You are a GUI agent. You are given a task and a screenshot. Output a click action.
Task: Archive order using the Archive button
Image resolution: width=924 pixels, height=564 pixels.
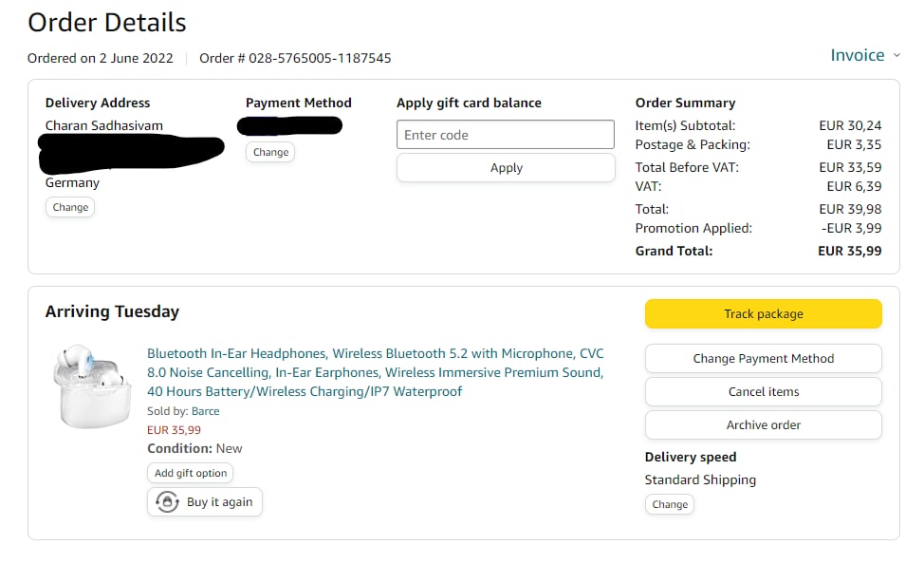coord(763,425)
